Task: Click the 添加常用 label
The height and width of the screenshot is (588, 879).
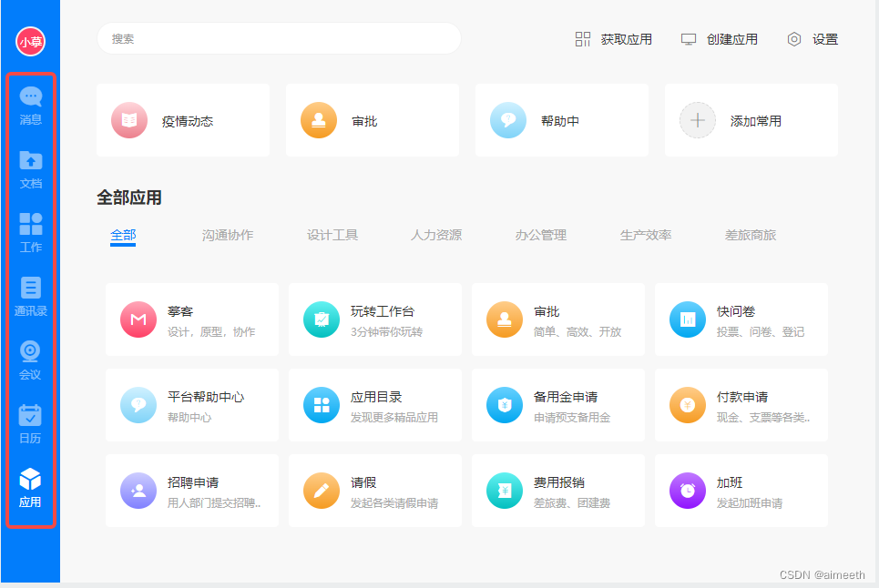Action: (x=756, y=121)
